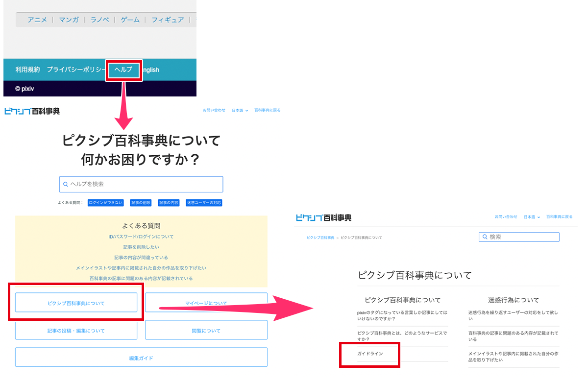Select the マンガ tab
The image size is (588, 382).
coord(69,20)
